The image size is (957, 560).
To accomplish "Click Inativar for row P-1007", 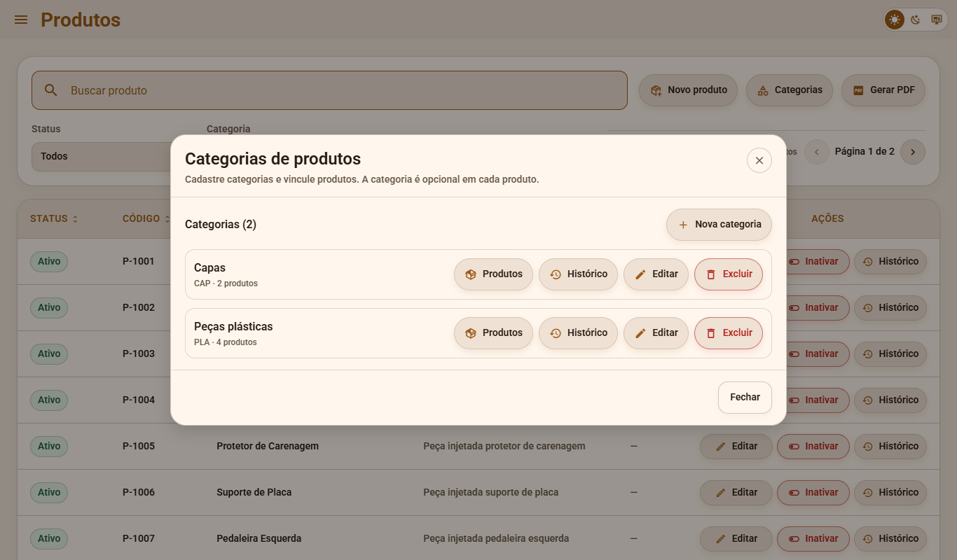I will pos(813,539).
